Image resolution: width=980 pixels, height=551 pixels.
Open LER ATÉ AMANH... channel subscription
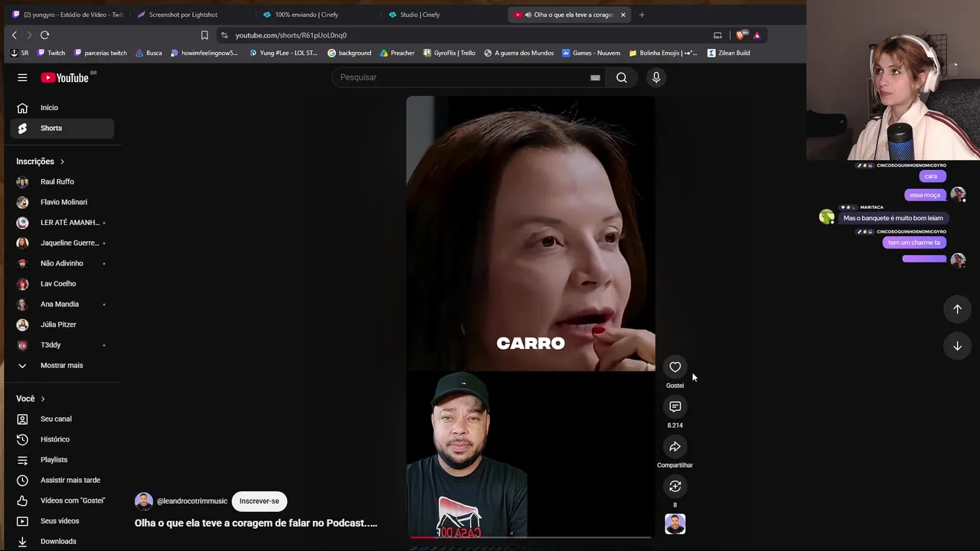(62, 223)
